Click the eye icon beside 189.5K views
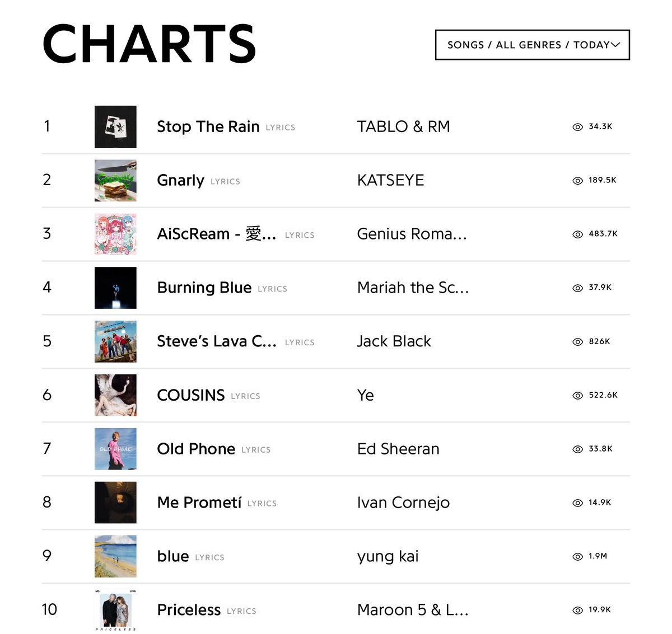Viewport: 672px width, 634px height. 578,181
